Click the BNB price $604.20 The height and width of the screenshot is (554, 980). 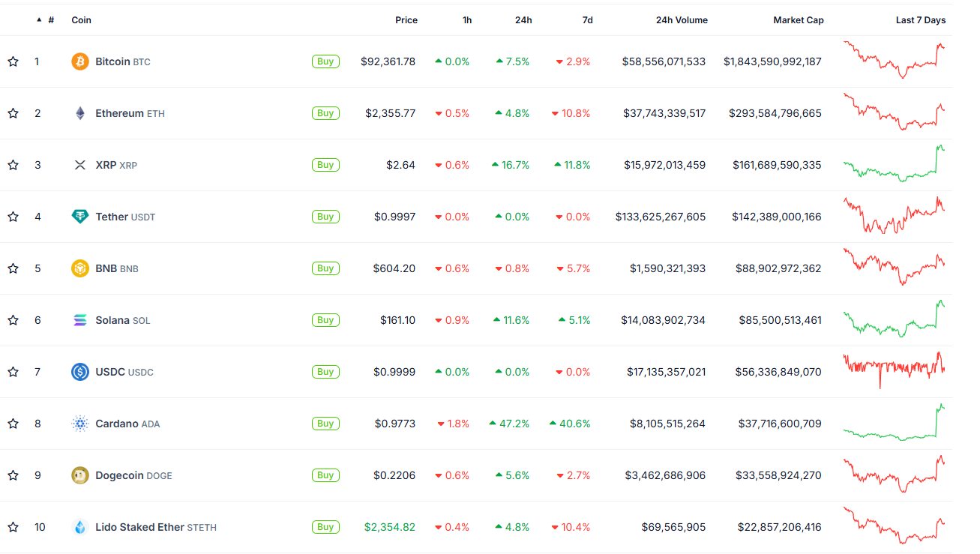pyautogui.click(x=394, y=268)
